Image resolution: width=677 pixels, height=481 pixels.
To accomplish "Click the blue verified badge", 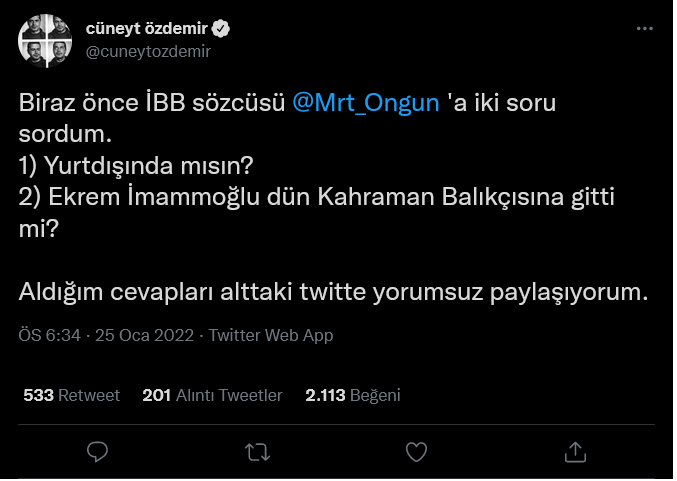I will point(227,28).
